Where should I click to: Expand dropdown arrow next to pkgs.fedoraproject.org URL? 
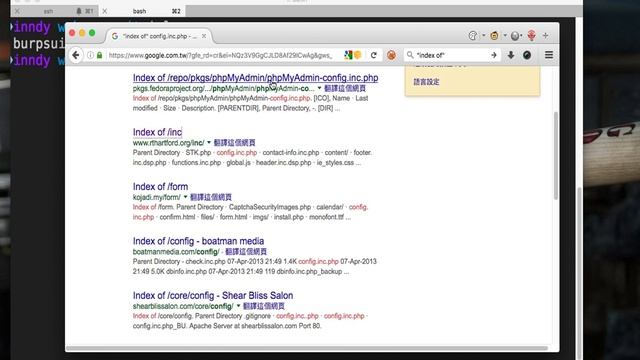(x=319, y=88)
